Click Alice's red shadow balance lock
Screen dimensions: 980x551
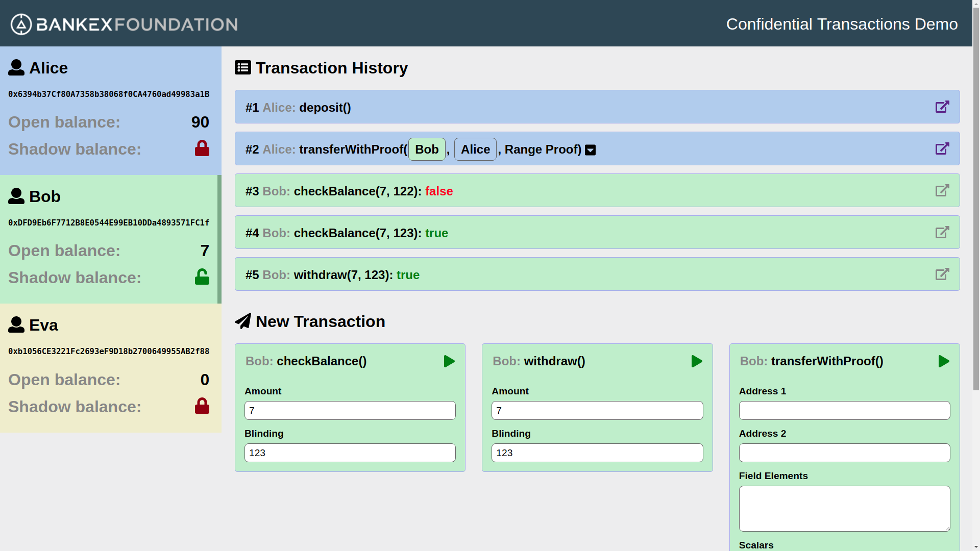pos(202,148)
